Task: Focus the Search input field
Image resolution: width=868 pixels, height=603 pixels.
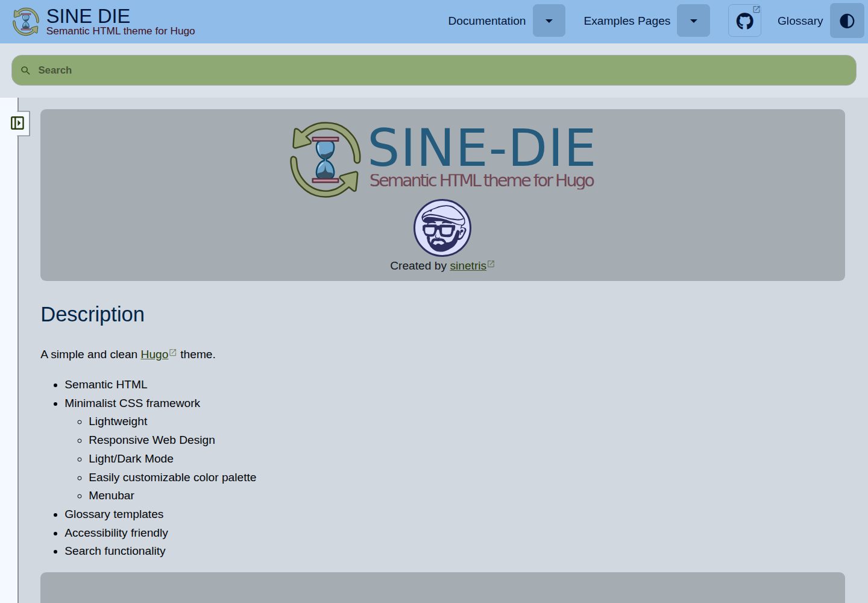Action: click(434, 71)
